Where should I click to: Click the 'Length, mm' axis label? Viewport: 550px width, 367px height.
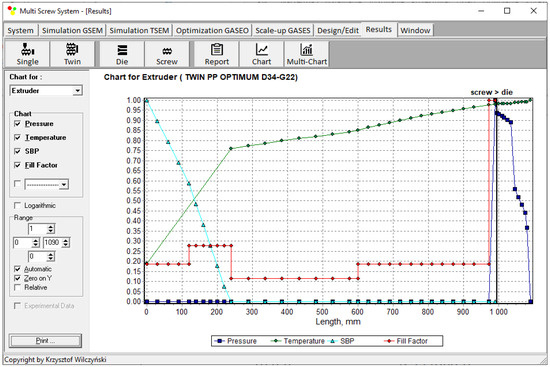[338, 321]
